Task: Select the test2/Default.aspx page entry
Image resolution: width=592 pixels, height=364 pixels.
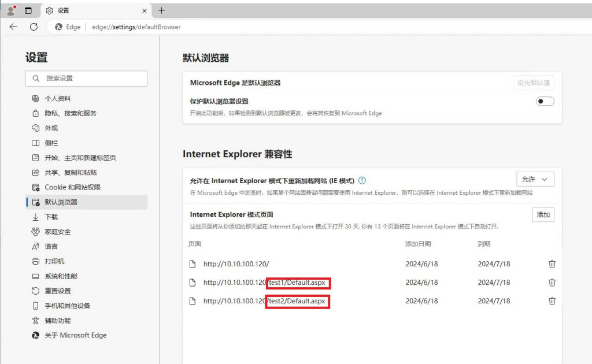Action: (264, 301)
